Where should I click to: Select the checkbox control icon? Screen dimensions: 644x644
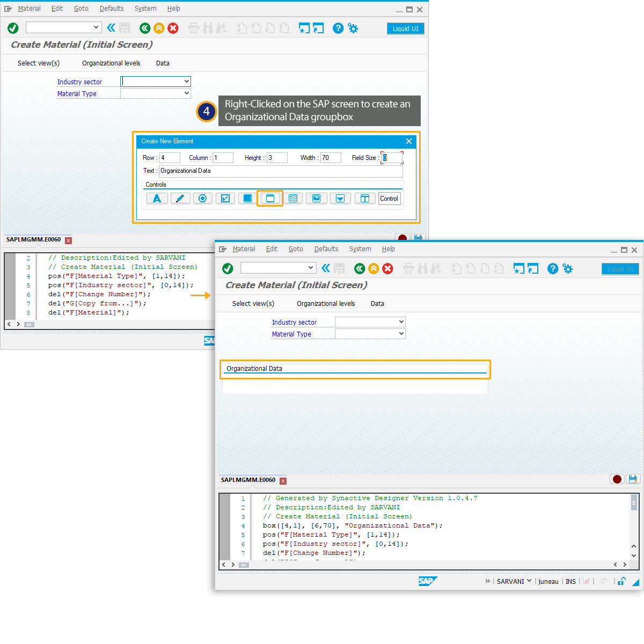(225, 199)
